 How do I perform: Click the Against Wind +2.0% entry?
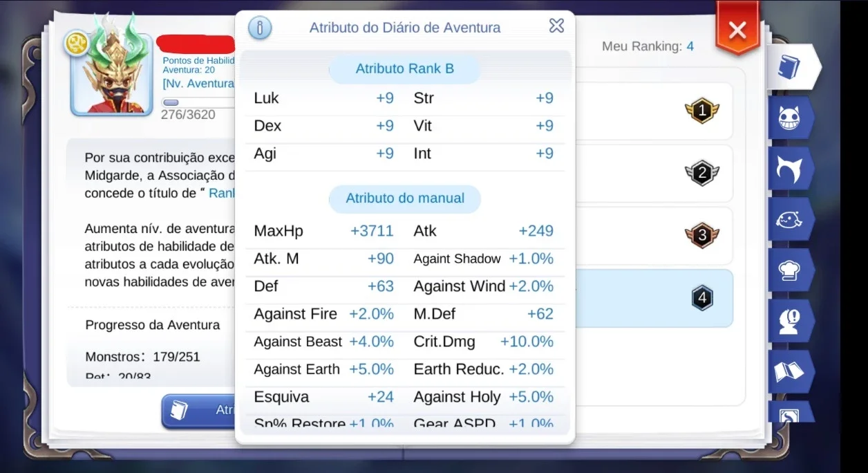click(x=484, y=286)
